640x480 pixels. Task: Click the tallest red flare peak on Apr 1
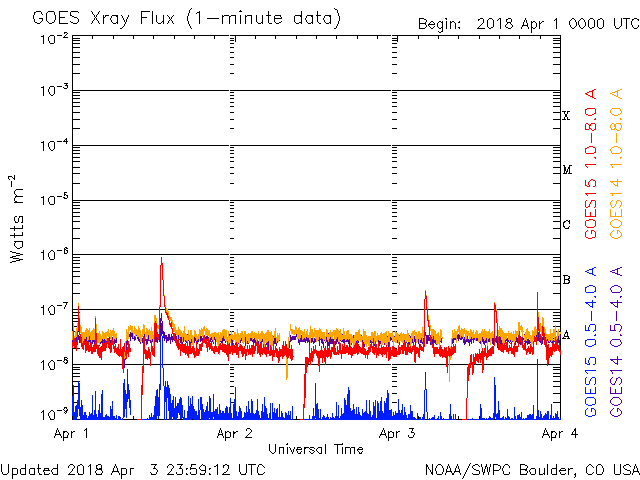click(x=161, y=262)
